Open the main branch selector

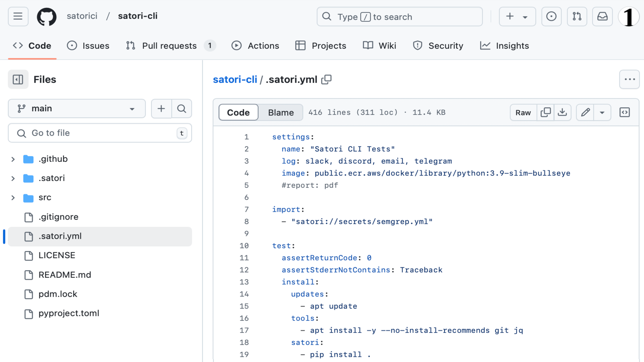click(x=76, y=108)
